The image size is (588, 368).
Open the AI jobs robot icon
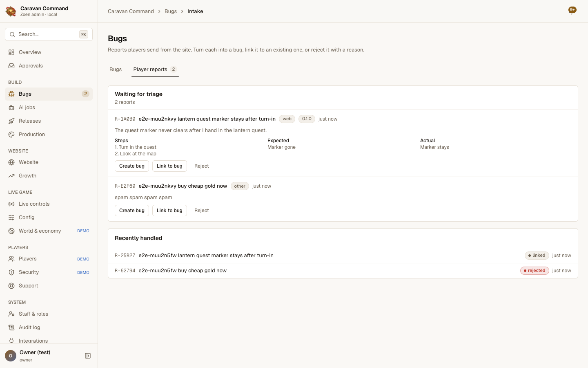(x=11, y=107)
